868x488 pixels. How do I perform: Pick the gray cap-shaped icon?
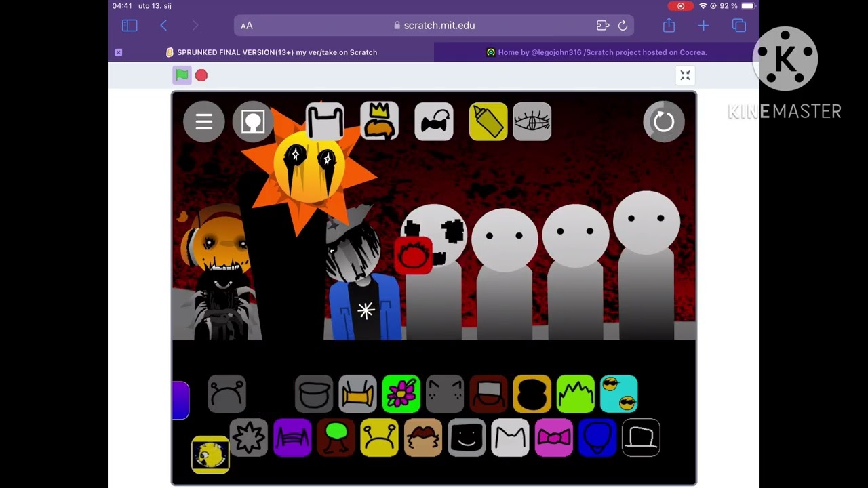pyautogui.click(x=314, y=394)
